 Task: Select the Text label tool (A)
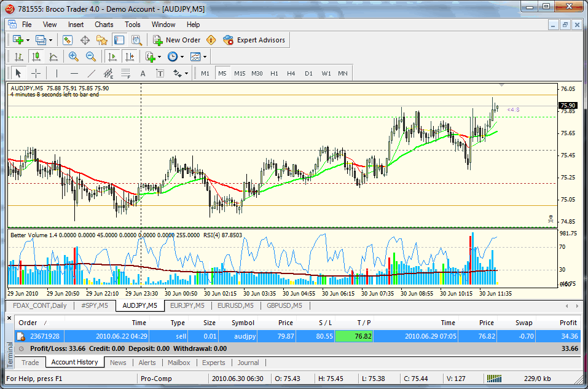click(143, 73)
